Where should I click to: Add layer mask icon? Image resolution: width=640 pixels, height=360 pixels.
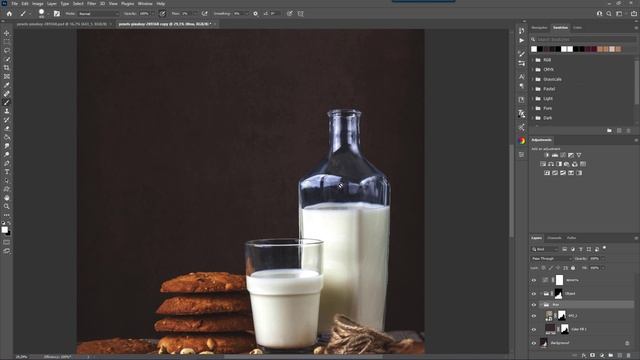pyautogui.click(x=593, y=356)
